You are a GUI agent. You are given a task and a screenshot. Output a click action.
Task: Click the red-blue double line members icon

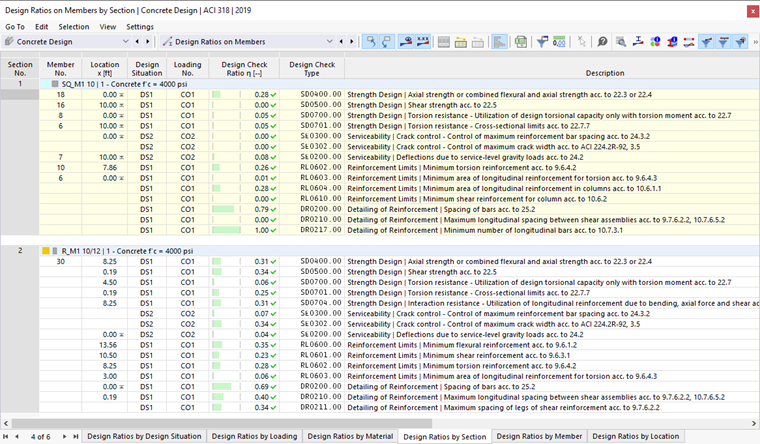(689, 42)
